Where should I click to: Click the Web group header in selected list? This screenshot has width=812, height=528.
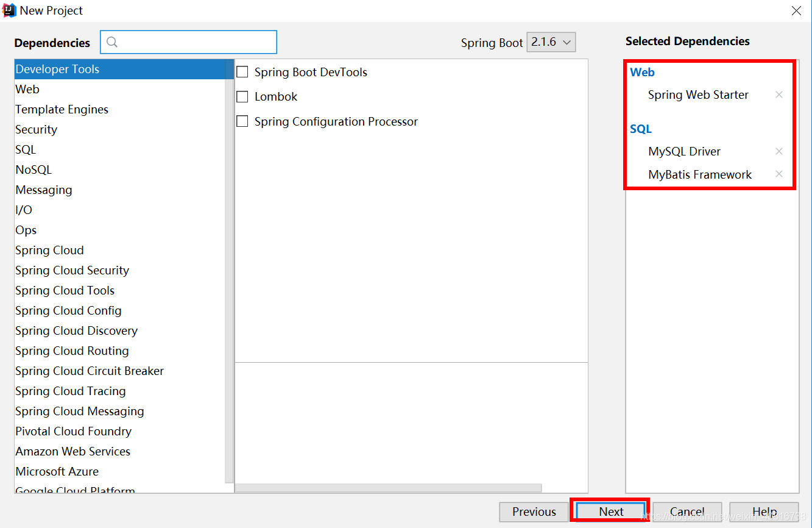tap(642, 72)
